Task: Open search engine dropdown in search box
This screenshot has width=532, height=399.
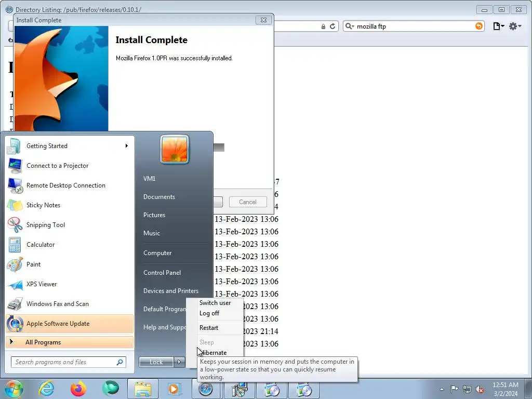Action: (350, 26)
